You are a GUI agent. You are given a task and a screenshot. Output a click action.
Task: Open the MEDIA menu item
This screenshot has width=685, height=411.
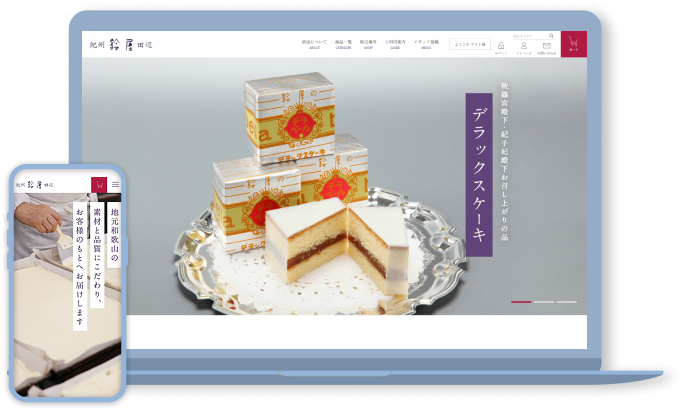click(x=426, y=44)
